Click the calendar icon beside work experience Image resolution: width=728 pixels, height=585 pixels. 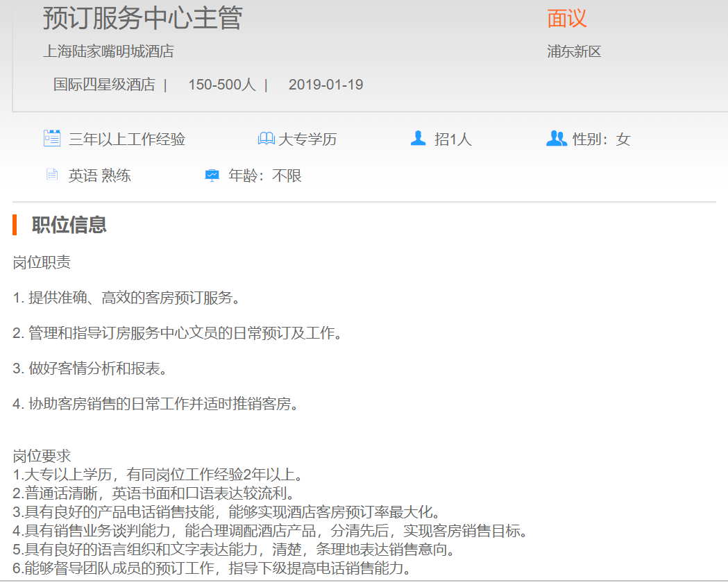coord(52,138)
